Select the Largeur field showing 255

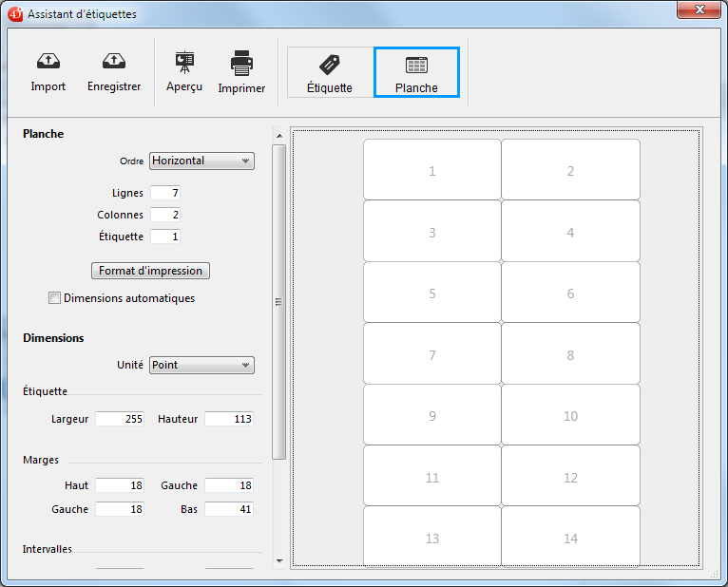[x=120, y=419]
